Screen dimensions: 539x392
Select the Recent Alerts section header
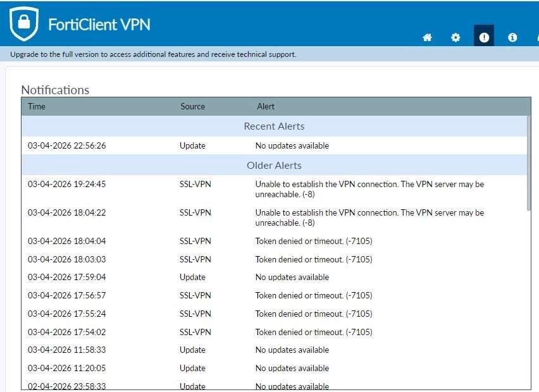[x=274, y=126]
